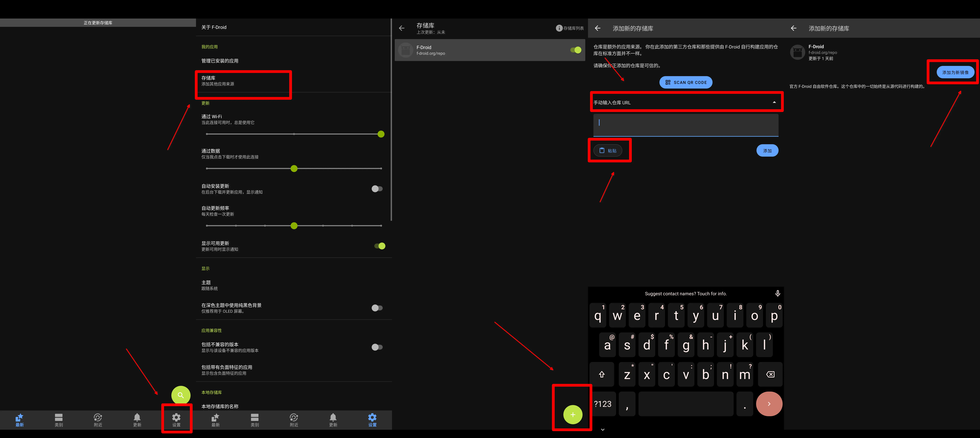Tap the keyboard shift key
Image resolution: width=980 pixels, height=438 pixels.
(602, 374)
